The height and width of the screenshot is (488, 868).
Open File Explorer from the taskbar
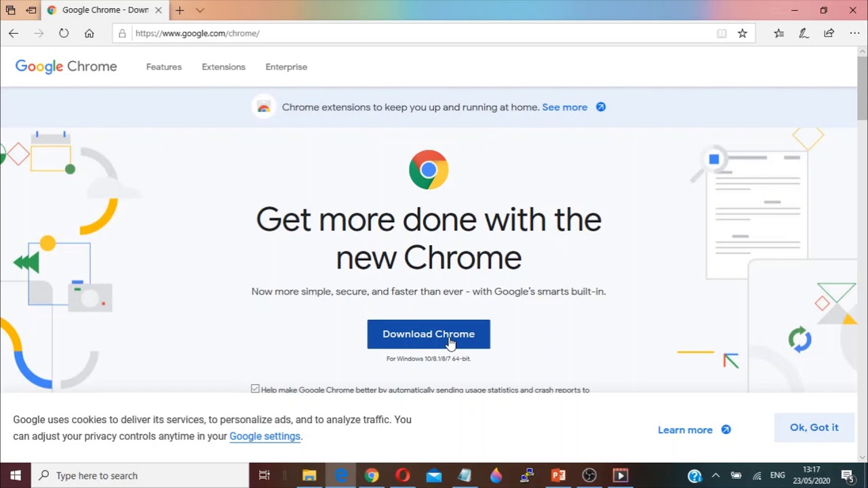(309, 476)
